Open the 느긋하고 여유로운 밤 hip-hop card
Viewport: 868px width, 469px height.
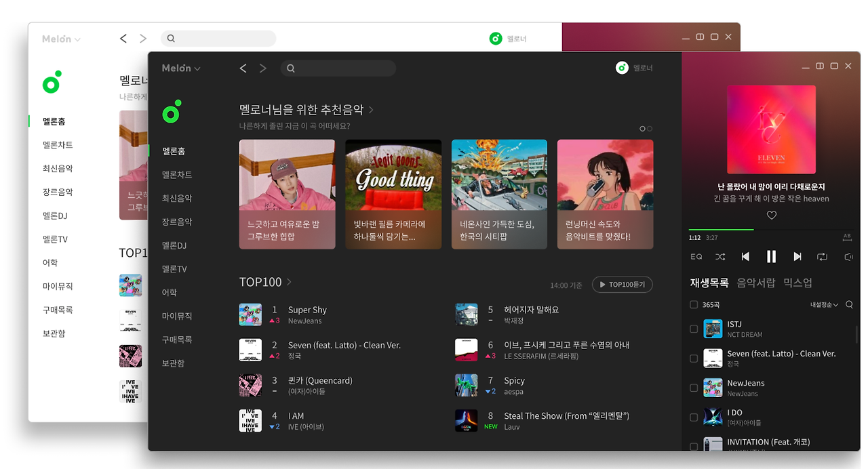click(287, 195)
